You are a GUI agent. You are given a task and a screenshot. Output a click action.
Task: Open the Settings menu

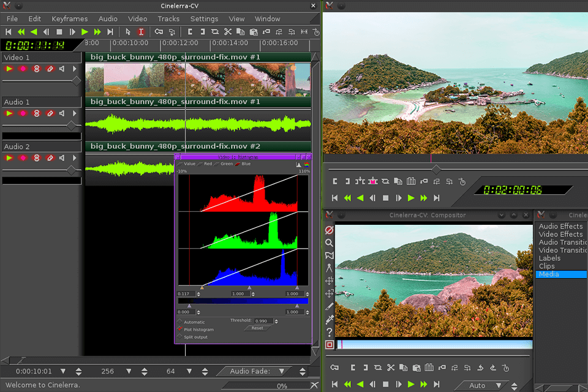click(204, 19)
